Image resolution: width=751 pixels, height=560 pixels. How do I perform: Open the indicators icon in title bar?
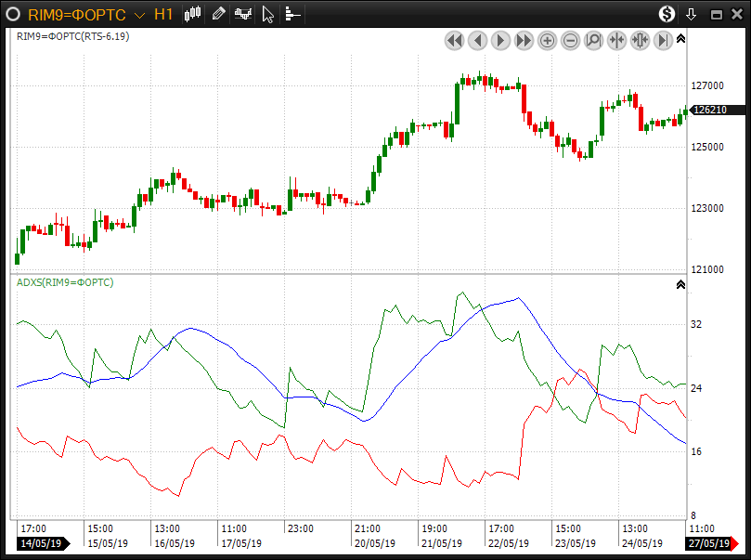pos(243,14)
